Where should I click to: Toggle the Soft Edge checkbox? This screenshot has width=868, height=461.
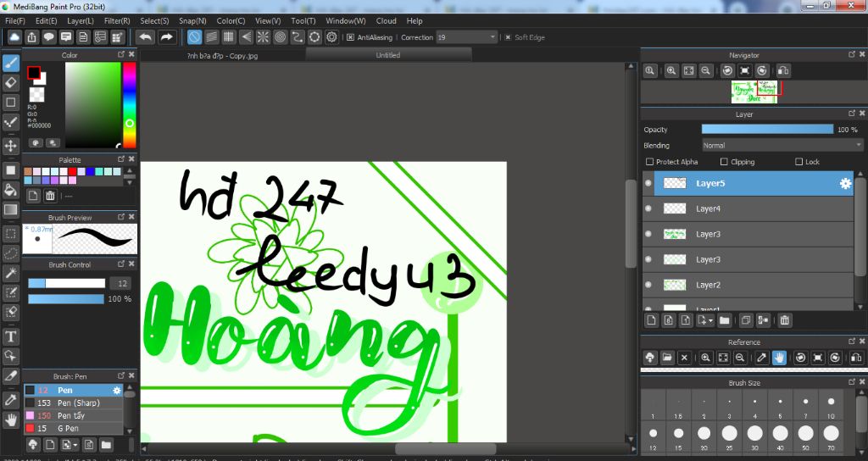[x=508, y=37]
